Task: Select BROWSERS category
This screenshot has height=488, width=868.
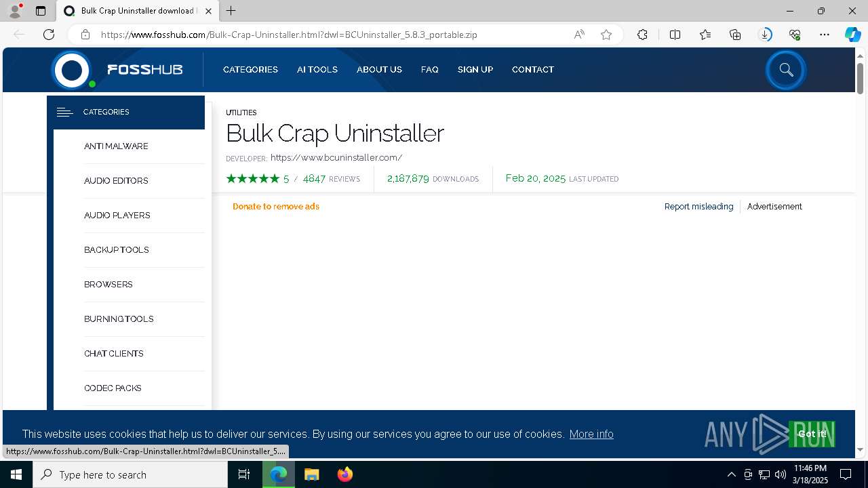Action: (x=108, y=285)
